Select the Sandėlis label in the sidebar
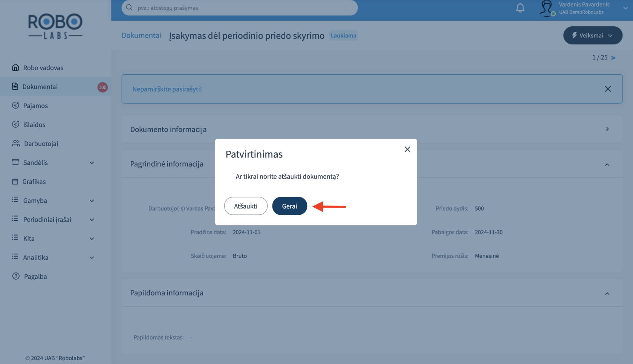This screenshot has height=364, width=633. click(x=35, y=163)
